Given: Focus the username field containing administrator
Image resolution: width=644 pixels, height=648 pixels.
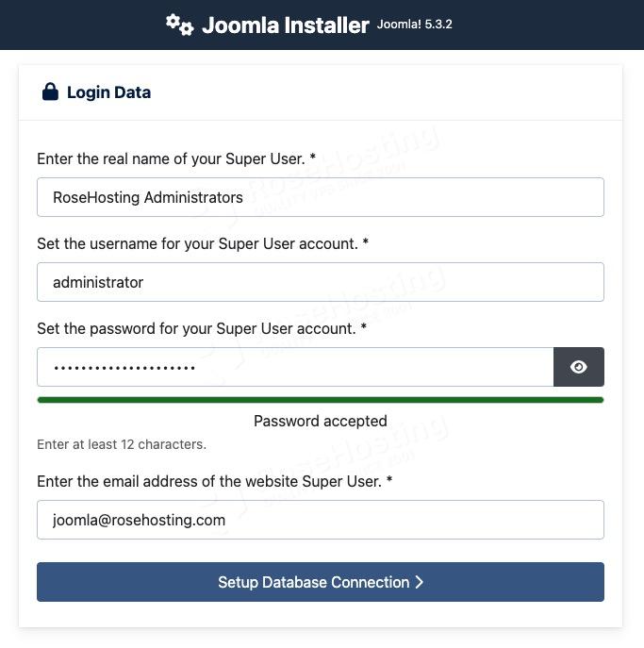Looking at the screenshot, I should [x=321, y=282].
